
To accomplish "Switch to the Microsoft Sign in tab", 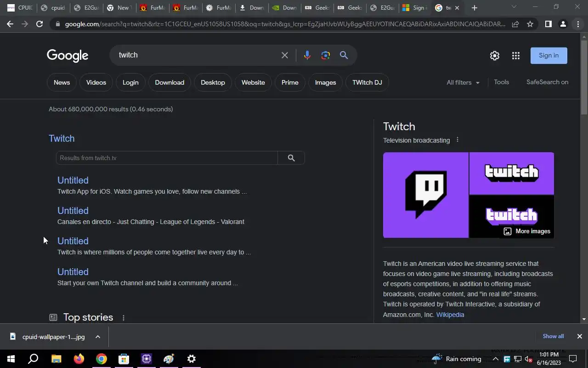I will click(x=414, y=8).
